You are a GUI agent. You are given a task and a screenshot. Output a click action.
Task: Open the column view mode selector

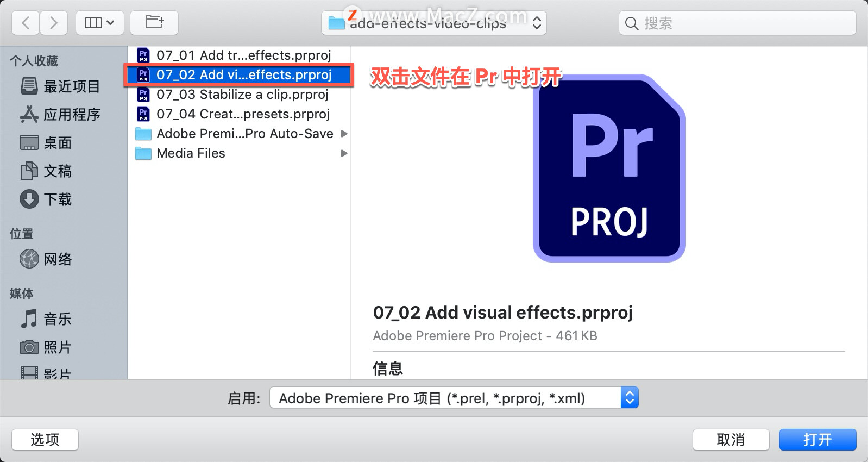tap(100, 23)
